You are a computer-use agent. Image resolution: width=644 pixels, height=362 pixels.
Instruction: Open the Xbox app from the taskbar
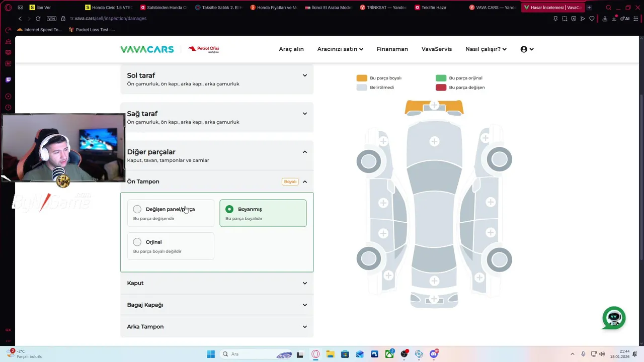pos(389,354)
